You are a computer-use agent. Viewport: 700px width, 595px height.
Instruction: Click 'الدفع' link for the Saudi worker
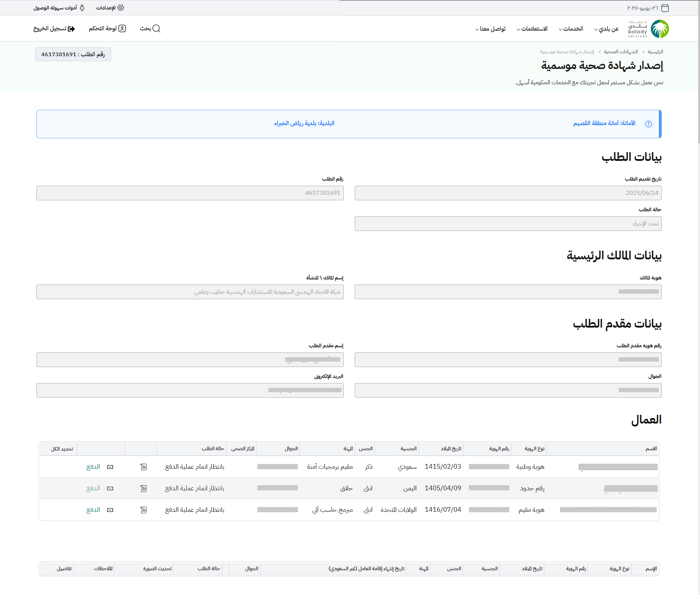coord(93,467)
